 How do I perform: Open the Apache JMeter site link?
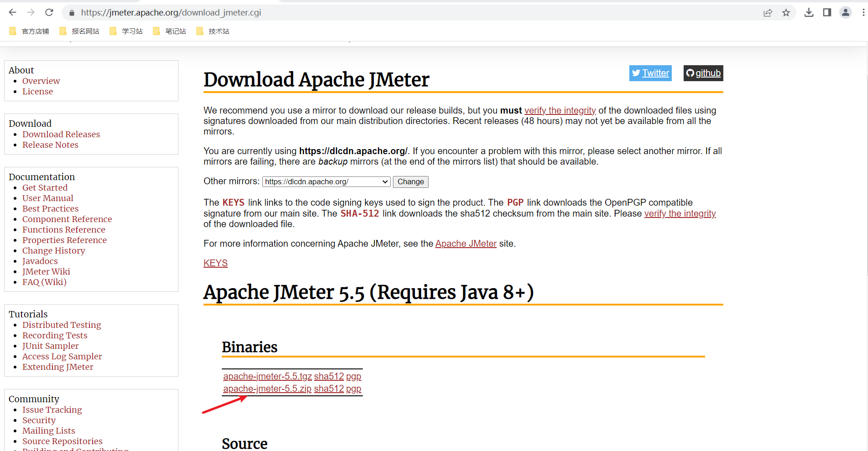pos(466,244)
